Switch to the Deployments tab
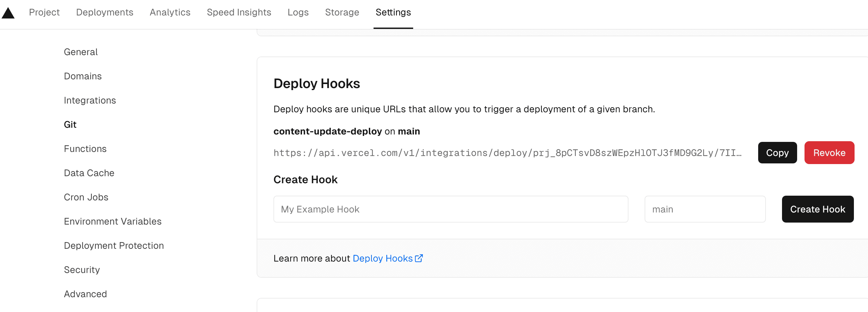868x312 pixels. (104, 12)
